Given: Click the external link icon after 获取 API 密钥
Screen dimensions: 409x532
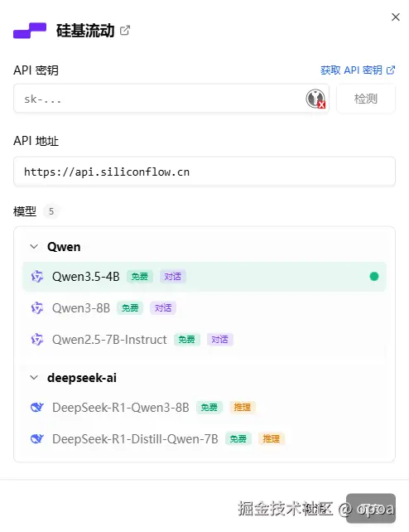Looking at the screenshot, I should click(x=391, y=70).
